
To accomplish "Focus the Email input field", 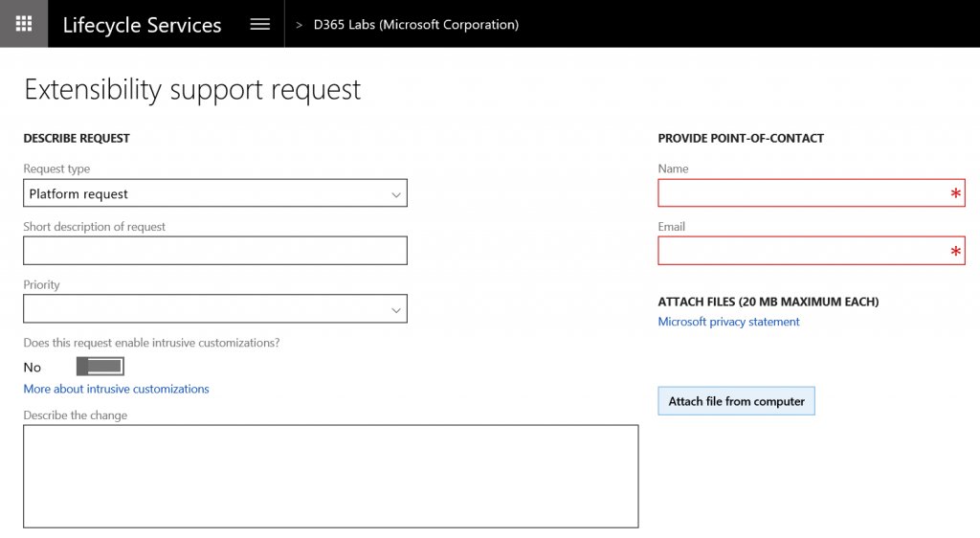I will tap(812, 251).
